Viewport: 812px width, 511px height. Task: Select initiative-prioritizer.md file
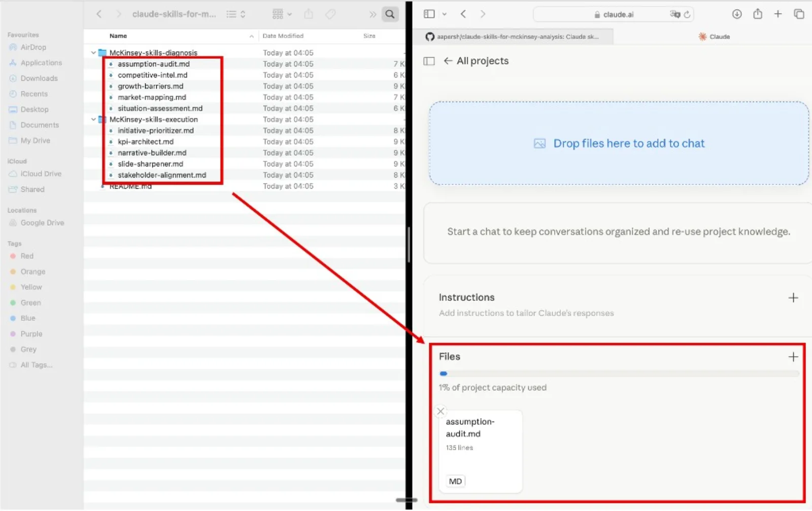pyautogui.click(x=155, y=131)
